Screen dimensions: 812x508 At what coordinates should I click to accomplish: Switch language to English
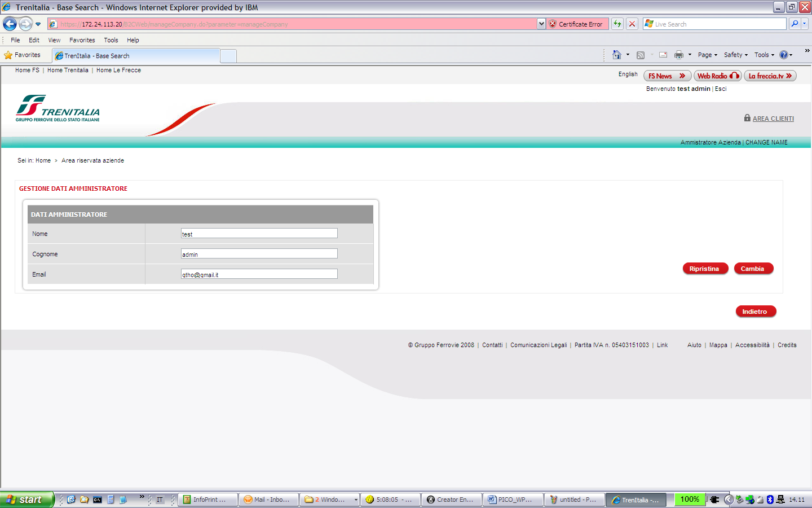pyautogui.click(x=628, y=74)
